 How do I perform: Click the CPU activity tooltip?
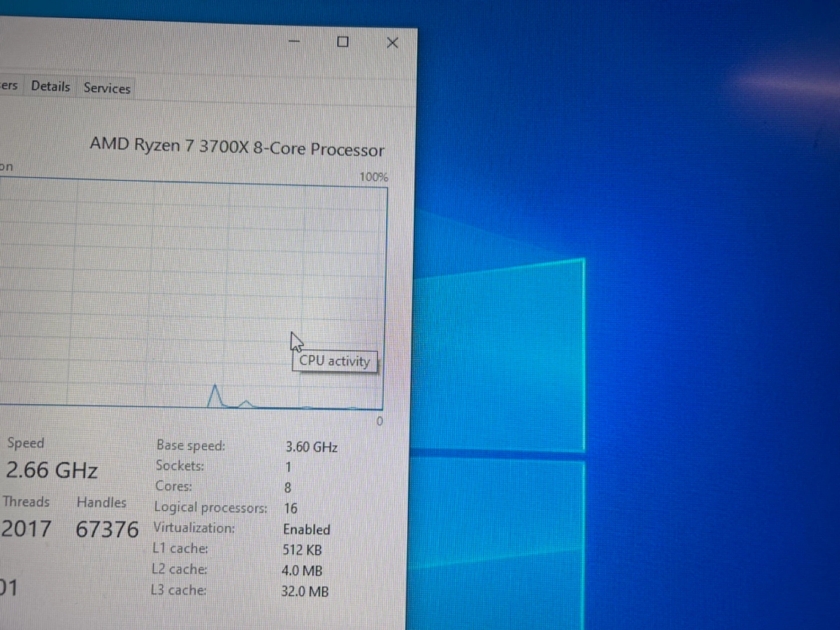(335, 361)
